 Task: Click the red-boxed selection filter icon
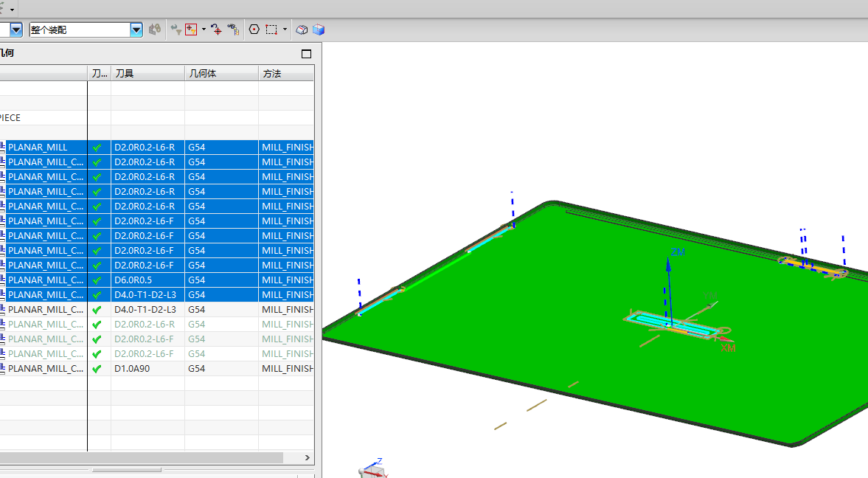click(191, 30)
